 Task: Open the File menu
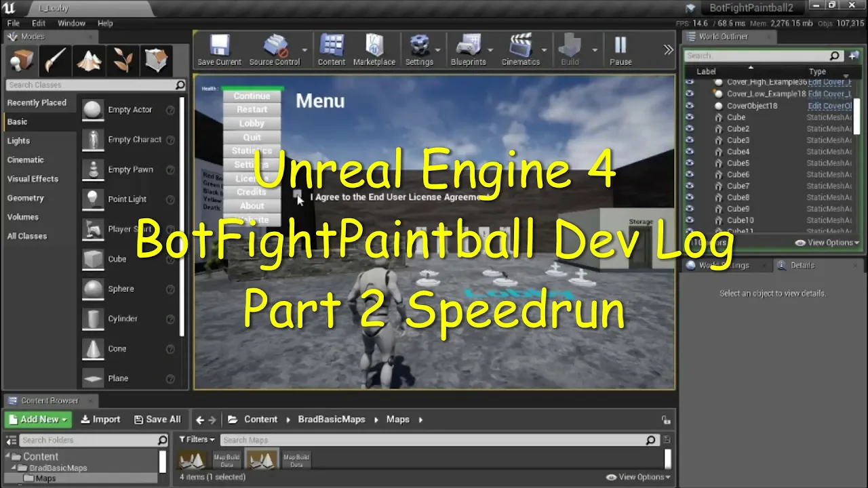(14, 23)
